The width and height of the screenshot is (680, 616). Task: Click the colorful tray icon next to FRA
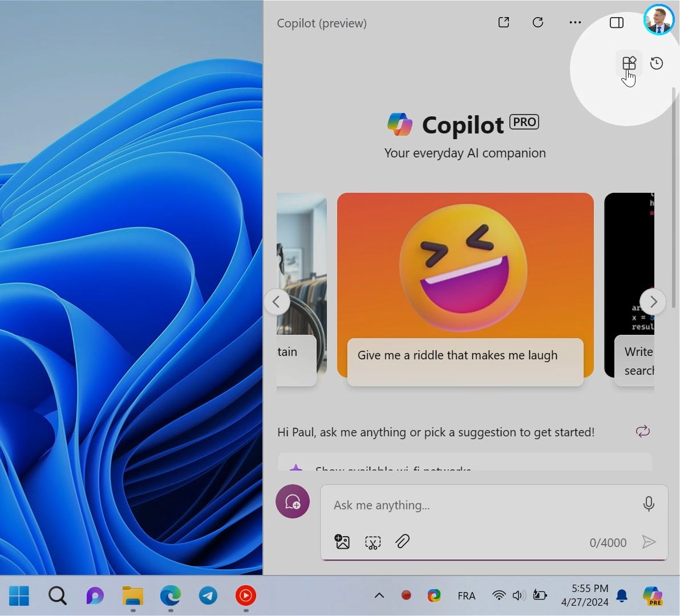(x=434, y=595)
